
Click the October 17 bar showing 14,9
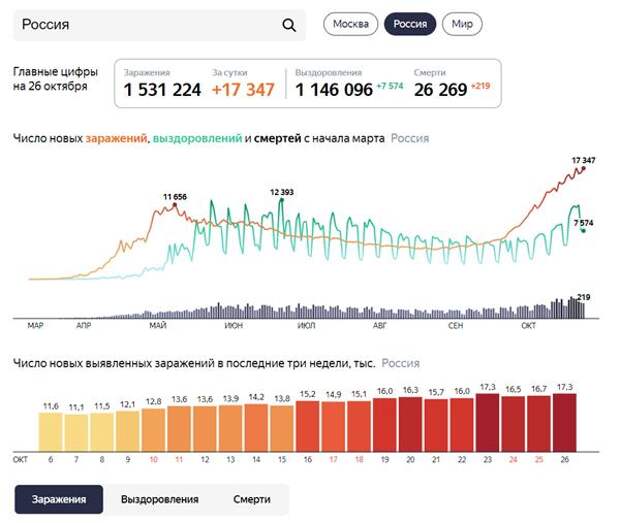coord(333,427)
